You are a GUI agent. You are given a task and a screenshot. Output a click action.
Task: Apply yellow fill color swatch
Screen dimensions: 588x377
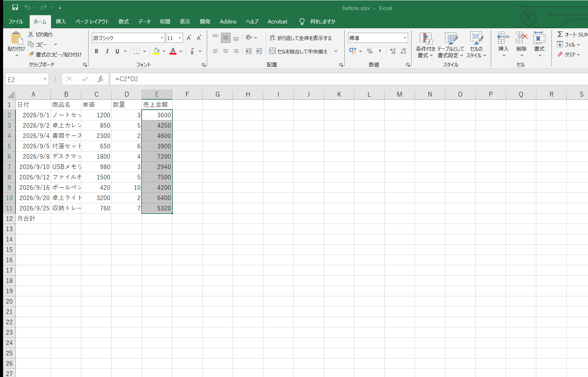point(156,51)
